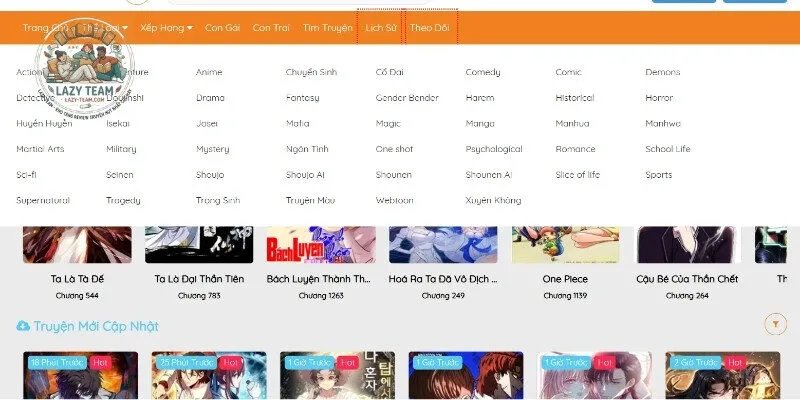Select the Psychological genre link

(x=494, y=149)
